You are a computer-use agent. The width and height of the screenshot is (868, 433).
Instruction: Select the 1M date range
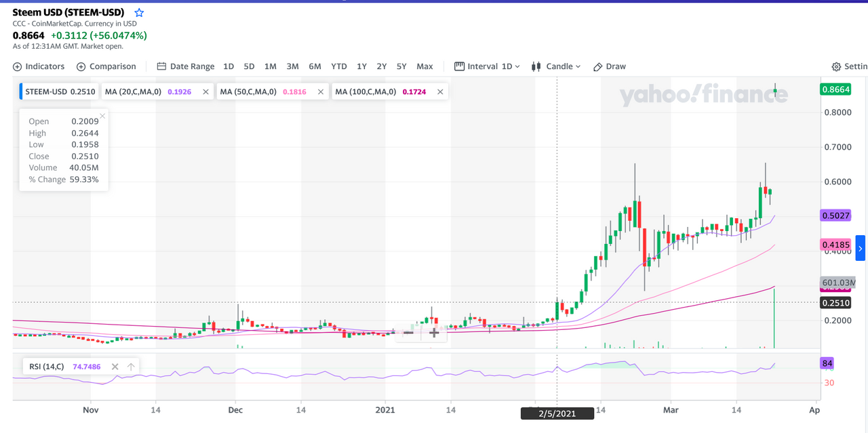click(270, 66)
